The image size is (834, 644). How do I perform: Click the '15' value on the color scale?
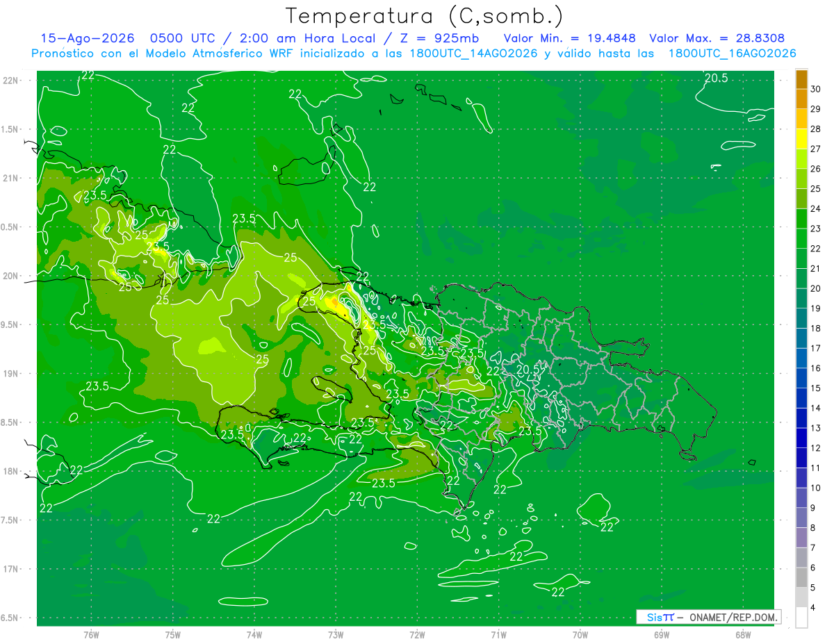pos(816,388)
